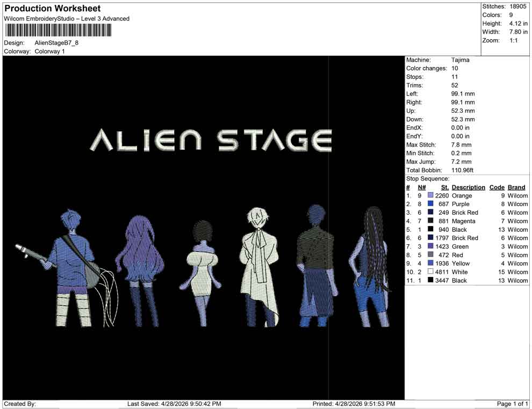Select the Green color swatch in stop 7
The image size is (532, 409).
click(430, 246)
